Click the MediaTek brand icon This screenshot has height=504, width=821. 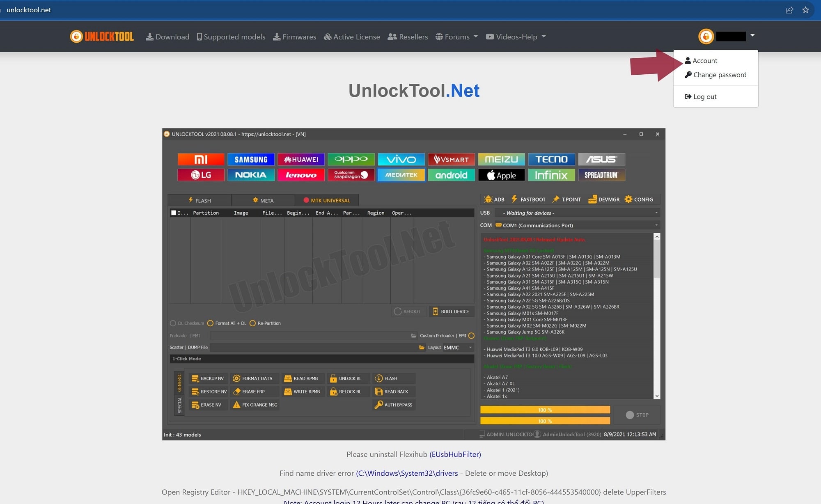pyautogui.click(x=401, y=175)
